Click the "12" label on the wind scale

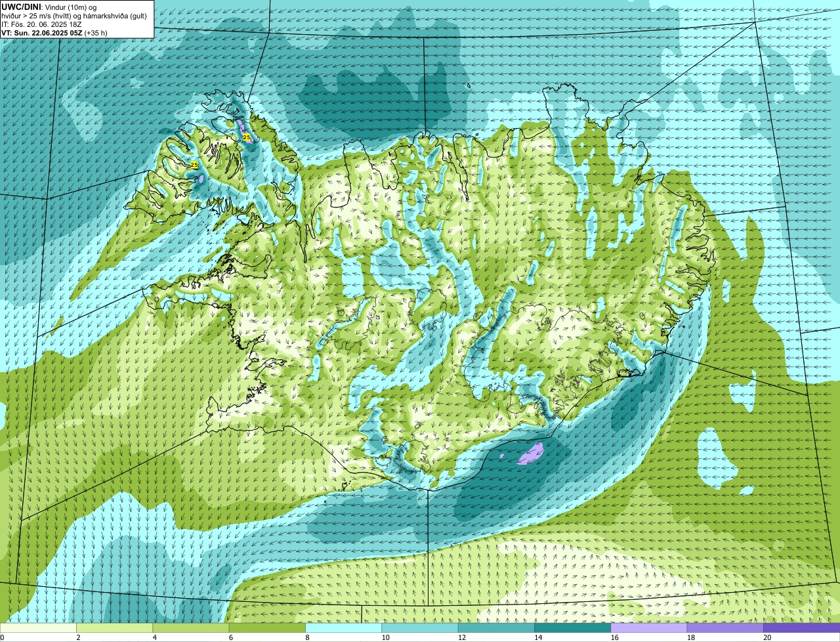[461, 637]
